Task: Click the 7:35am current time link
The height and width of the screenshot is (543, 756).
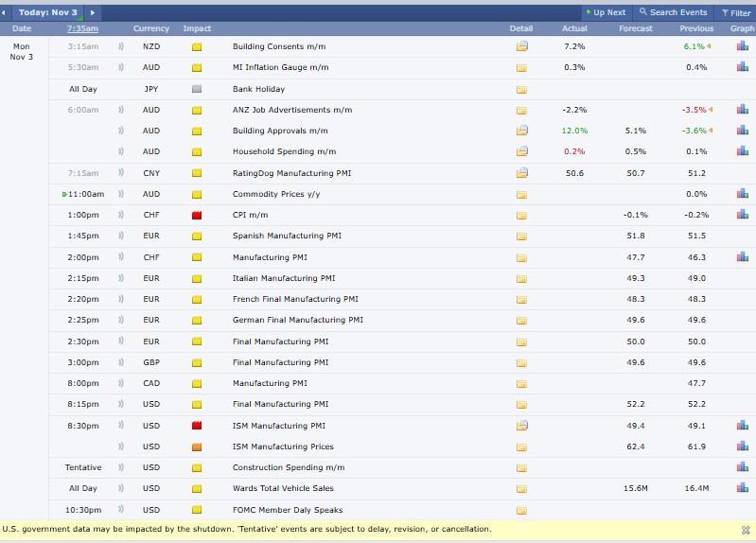Action: [82, 29]
